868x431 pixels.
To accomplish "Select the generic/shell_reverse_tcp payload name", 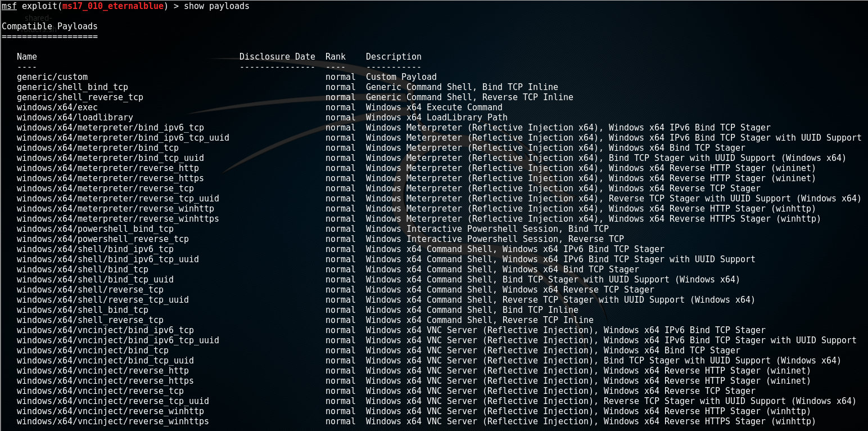I will click(x=80, y=97).
